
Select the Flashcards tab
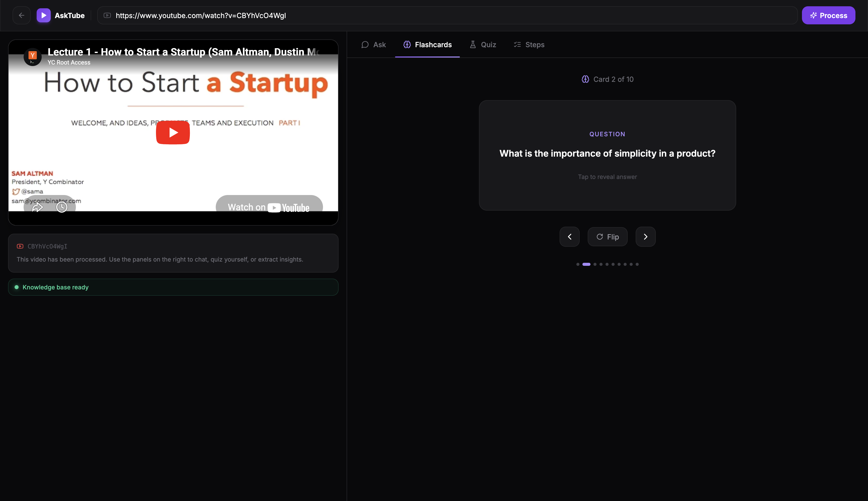click(x=427, y=45)
